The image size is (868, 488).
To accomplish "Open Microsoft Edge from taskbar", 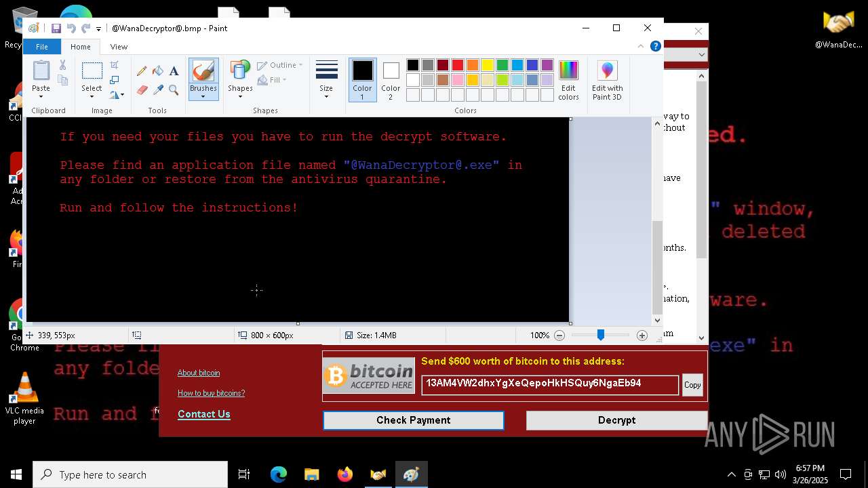I will (x=279, y=474).
